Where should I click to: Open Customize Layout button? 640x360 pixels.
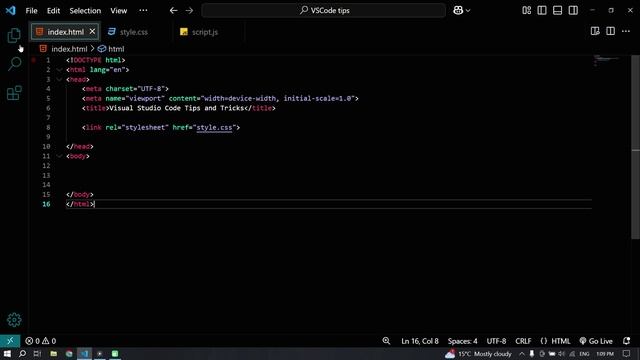[x=527, y=11]
